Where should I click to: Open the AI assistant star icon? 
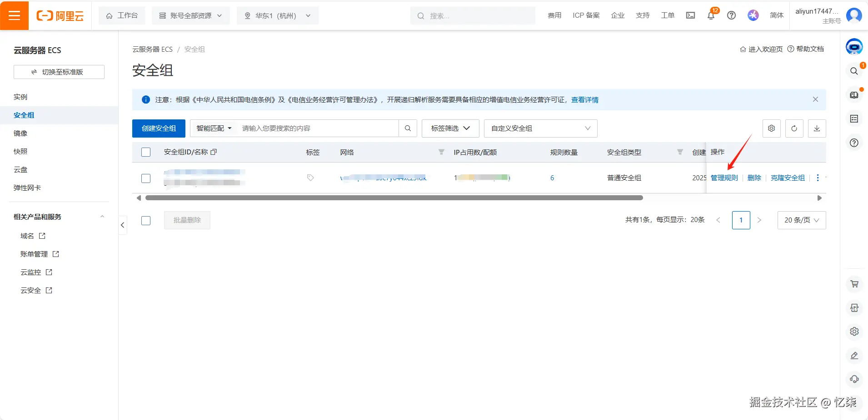point(753,15)
